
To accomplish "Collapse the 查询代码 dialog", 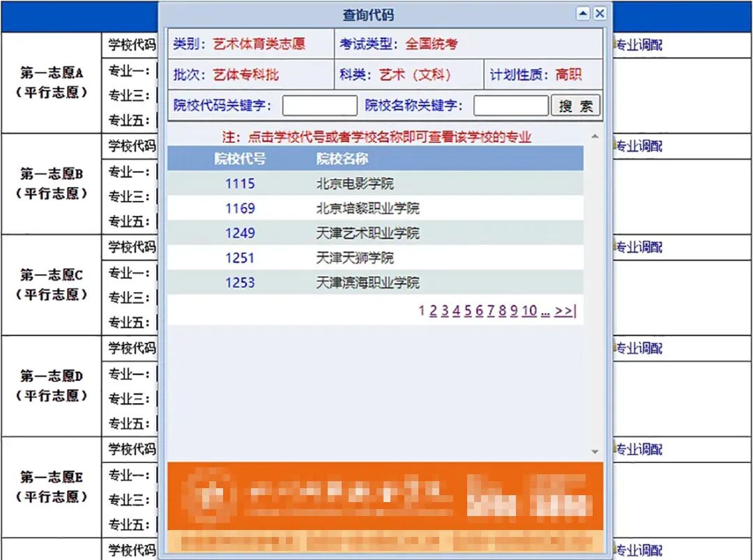I will [x=582, y=13].
